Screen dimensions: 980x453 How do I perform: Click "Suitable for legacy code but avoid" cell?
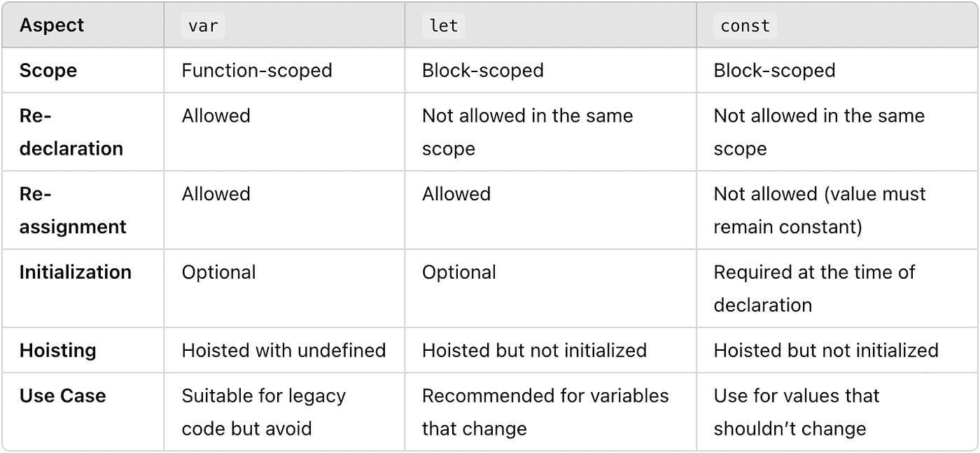pos(263,412)
